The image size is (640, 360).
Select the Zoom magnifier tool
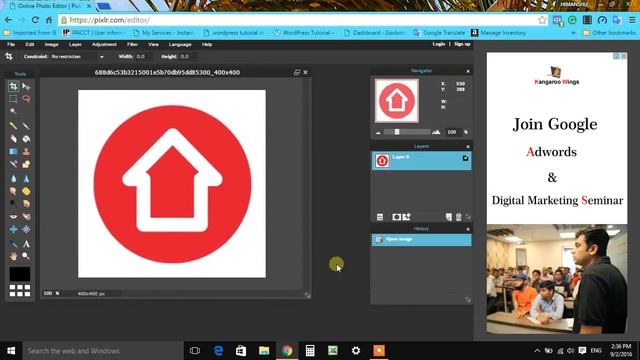click(26, 256)
